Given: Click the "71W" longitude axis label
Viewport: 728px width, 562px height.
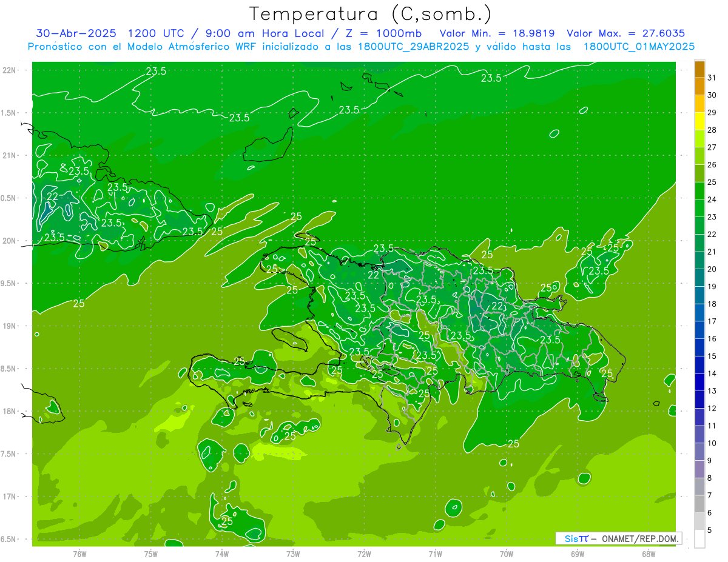Looking at the screenshot, I should (x=435, y=554).
